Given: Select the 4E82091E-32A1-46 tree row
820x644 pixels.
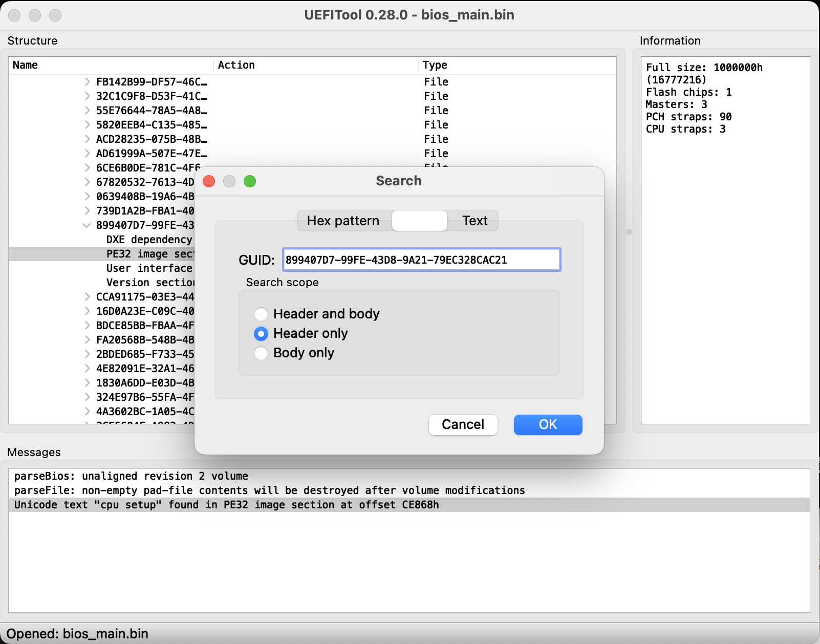Looking at the screenshot, I should point(145,369).
